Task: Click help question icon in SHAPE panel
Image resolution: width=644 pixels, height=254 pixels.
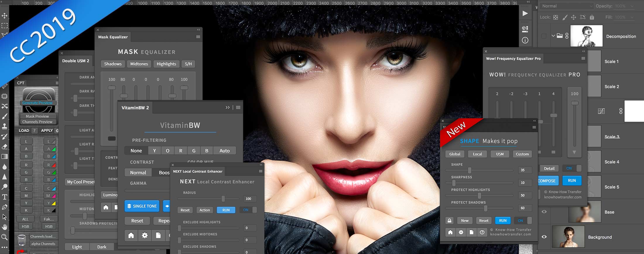Action: point(482,232)
